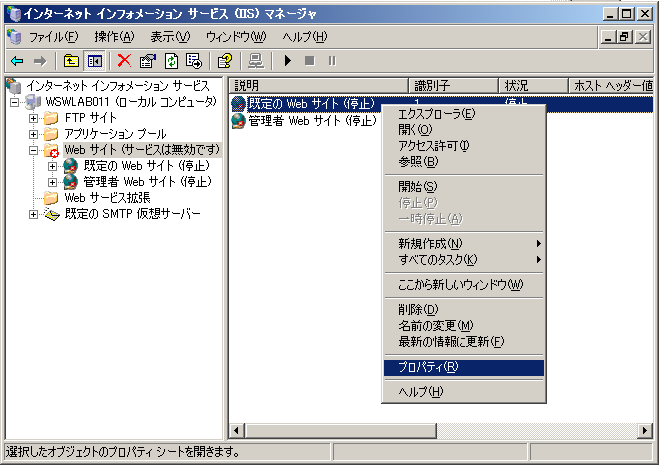Collapse the Web サイト tree node
Viewport: 660px width, 465px height.
coord(33,150)
